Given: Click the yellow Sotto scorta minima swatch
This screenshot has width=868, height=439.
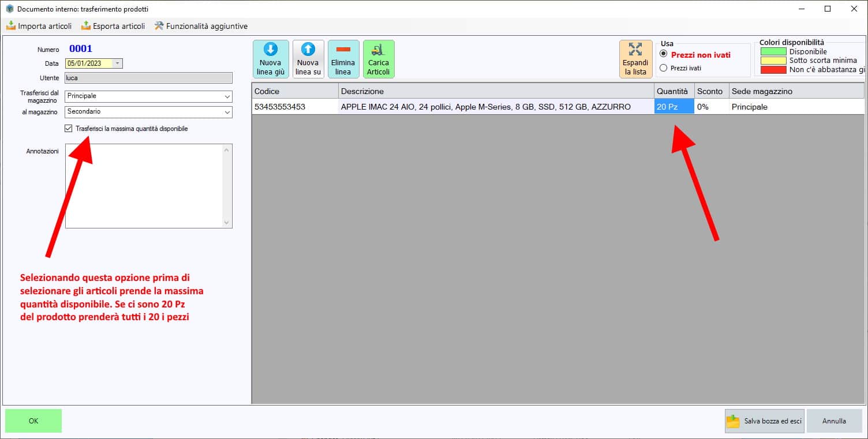Looking at the screenshot, I should click(773, 61).
